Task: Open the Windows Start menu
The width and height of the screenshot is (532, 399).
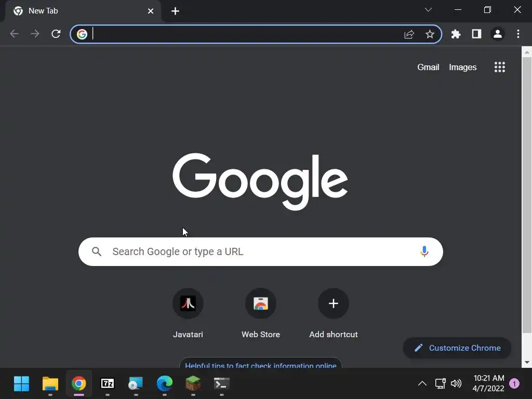Action: point(22,384)
